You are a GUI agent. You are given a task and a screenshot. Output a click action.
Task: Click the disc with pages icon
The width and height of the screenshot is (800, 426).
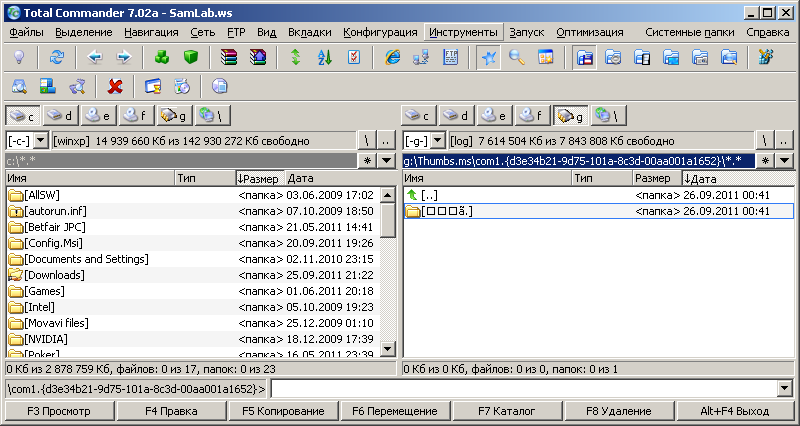pos(182,86)
